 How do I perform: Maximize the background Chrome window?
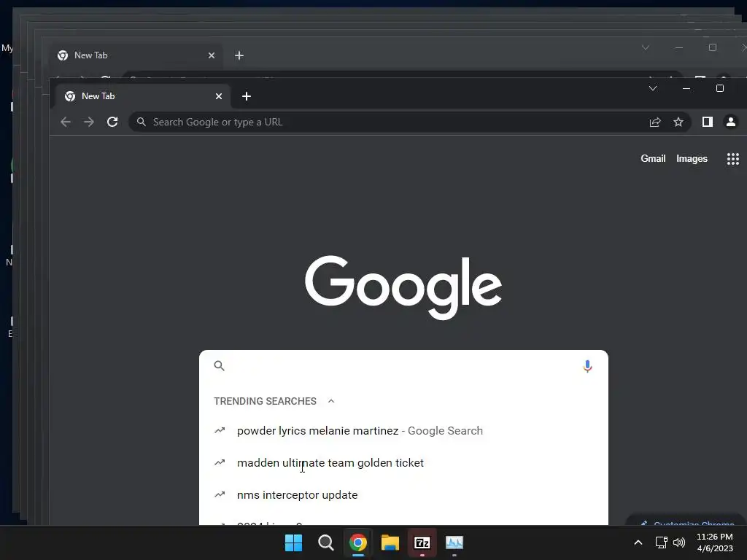pos(713,47)
